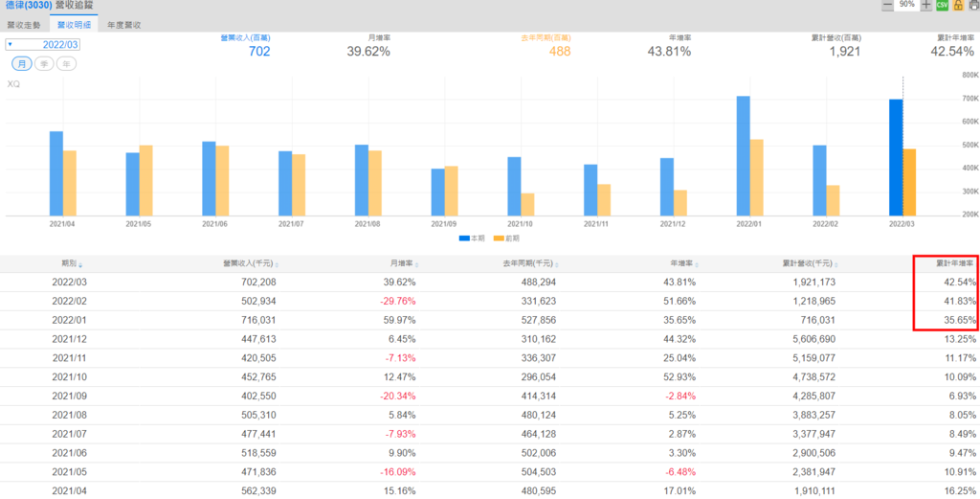Viewport: 980px width, 499px height.
Task: Click the 52.93% yearly growth cell
Action: (x=679, y=377)
